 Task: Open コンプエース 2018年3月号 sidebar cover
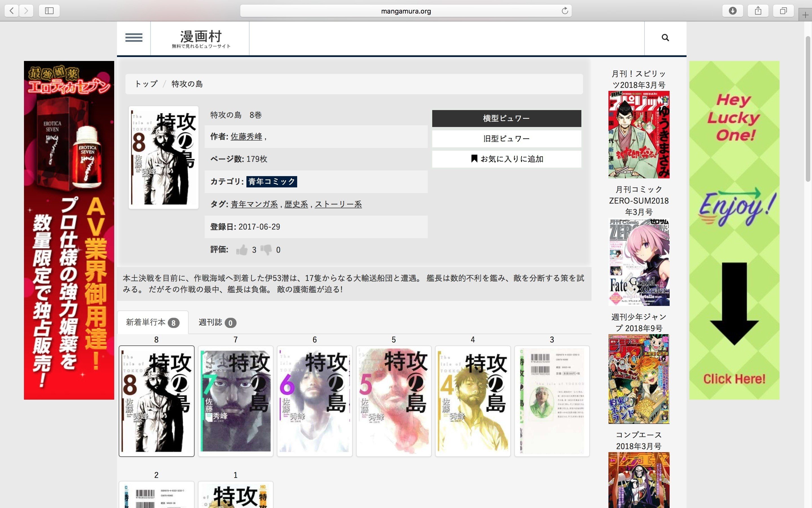[639, 480]
